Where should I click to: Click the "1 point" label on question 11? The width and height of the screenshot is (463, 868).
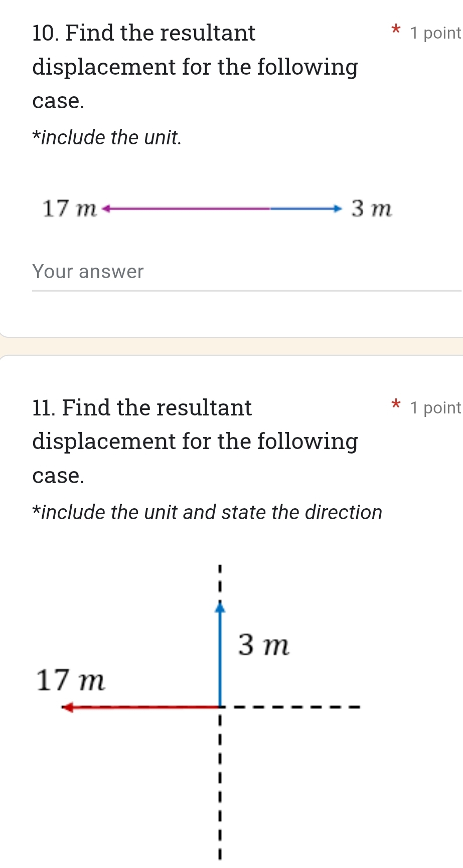pos(435,408)
